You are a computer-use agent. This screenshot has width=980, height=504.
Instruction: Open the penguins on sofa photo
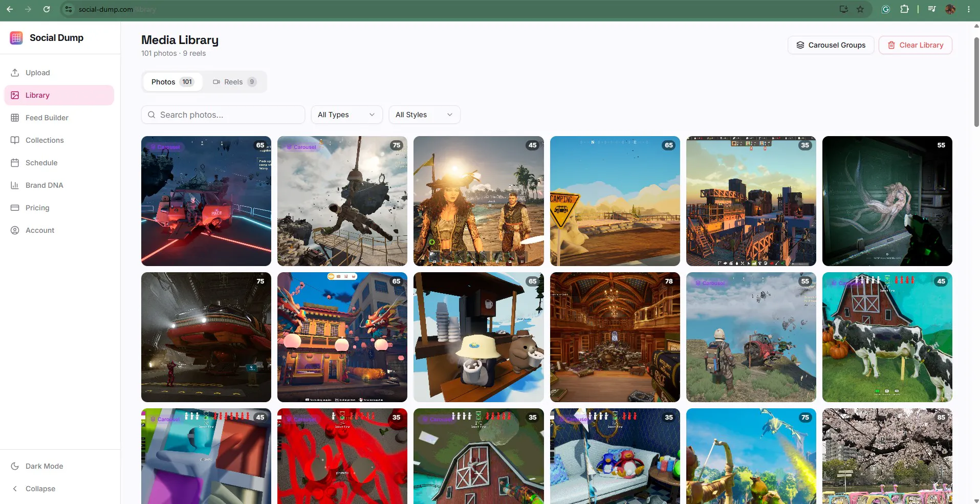point(615,456)
